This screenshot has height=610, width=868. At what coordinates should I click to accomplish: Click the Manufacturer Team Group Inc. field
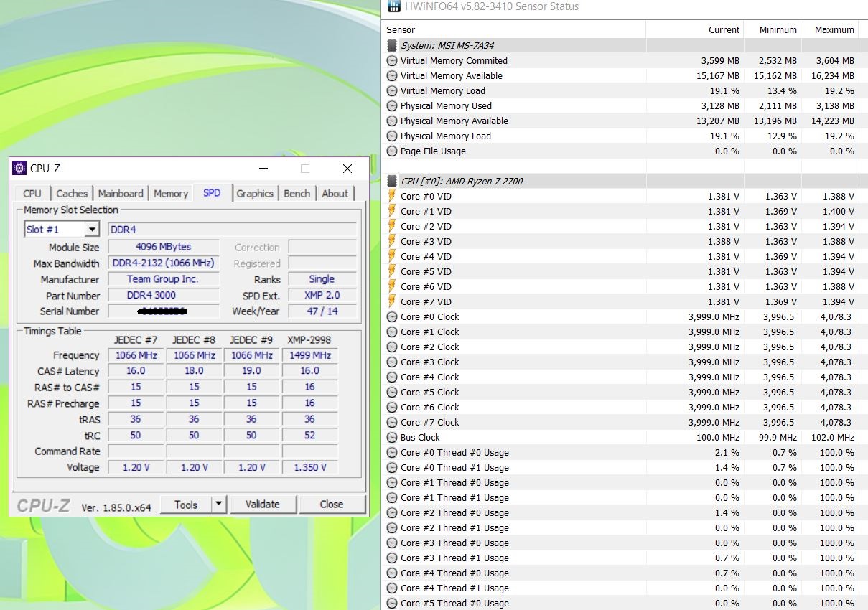[x=164, y=279]
